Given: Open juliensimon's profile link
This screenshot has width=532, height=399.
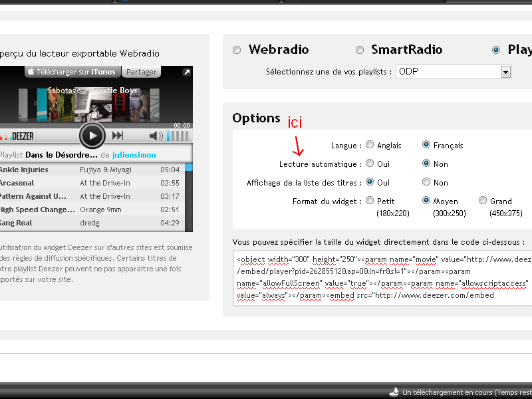Looking at the screenshot, I should click(134, 155).
